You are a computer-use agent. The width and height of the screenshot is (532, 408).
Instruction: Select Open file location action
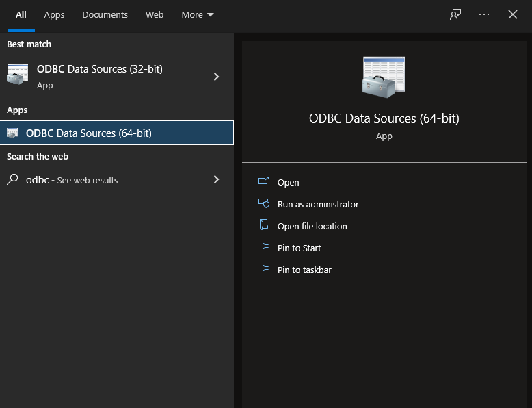[312, 226]
